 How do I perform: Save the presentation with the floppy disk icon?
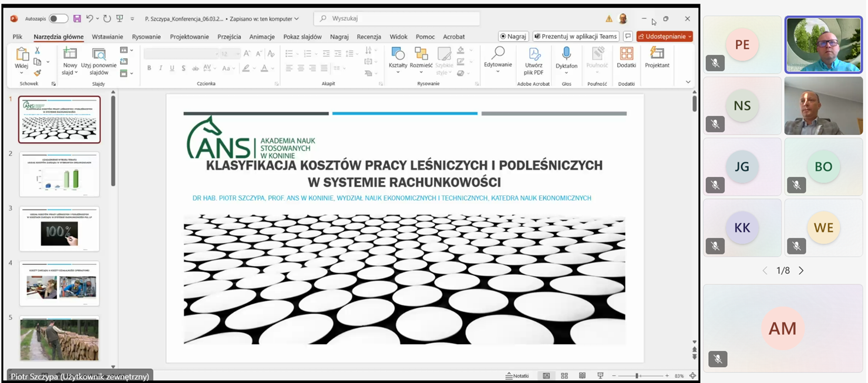coord(77,19)
